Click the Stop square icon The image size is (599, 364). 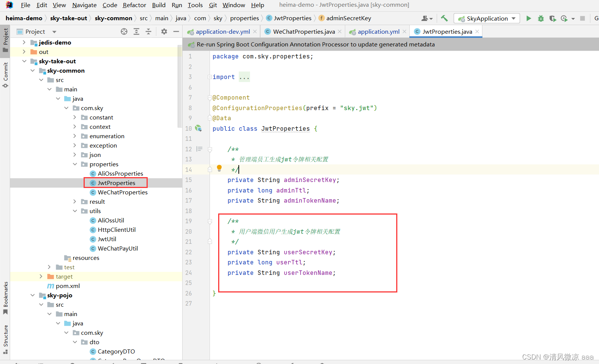click(583, 18)
